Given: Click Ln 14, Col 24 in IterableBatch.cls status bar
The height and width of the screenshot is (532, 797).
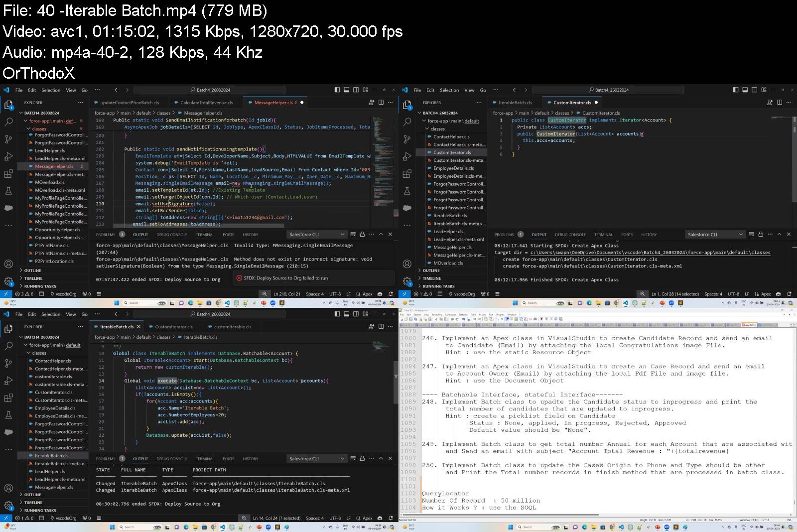Looking at the screenshot, I should point(276,518).
